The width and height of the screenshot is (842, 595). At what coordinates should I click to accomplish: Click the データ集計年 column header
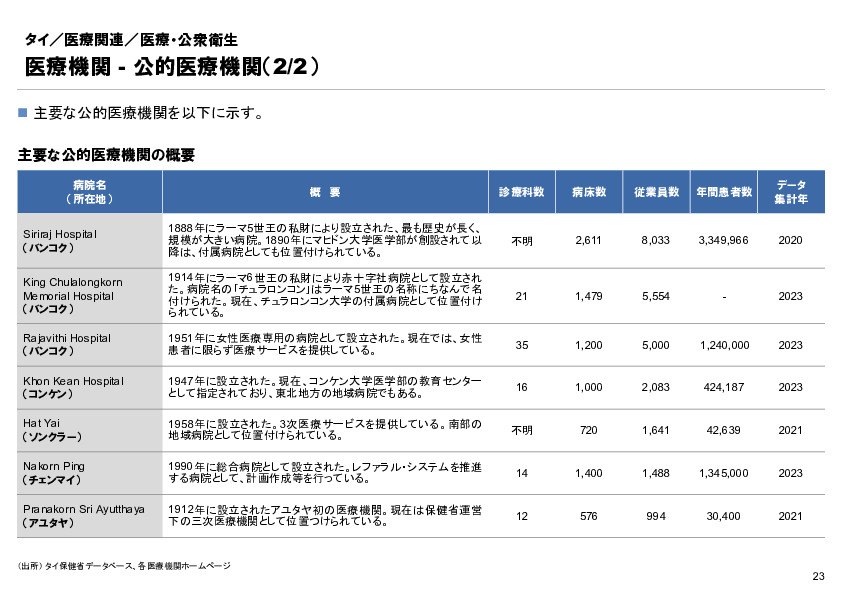791,190
